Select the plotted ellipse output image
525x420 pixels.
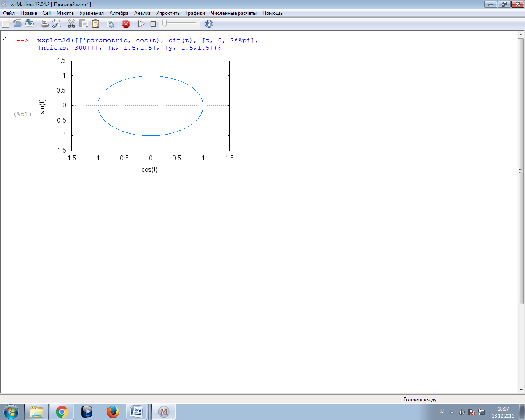tap(139, 114)
